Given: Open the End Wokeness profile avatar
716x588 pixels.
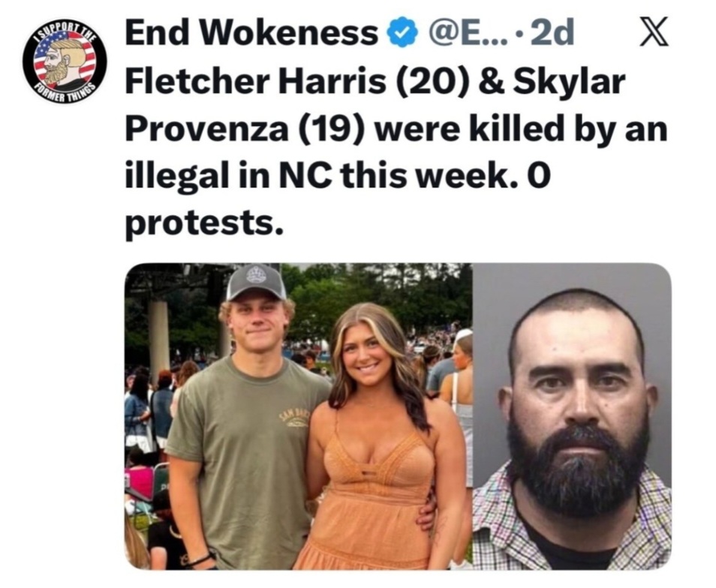Looking at the screenshot, I should [64, 60].
